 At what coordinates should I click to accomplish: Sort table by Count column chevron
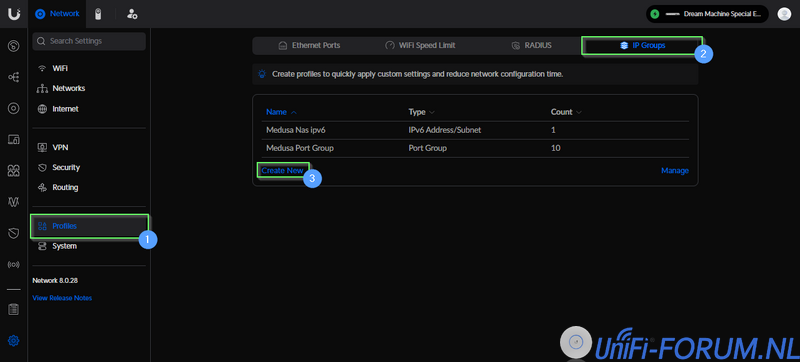click(x=579, y=112)
